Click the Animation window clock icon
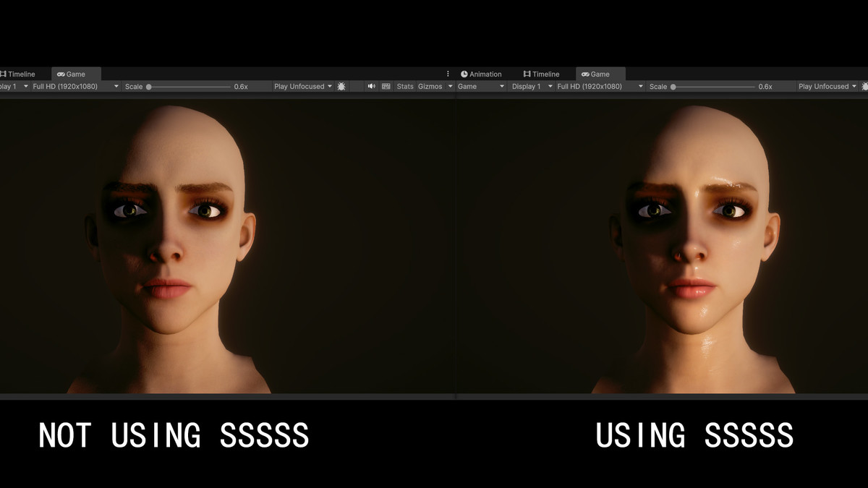This screenshot has width=868, height=488. click(x=464, y=73)
